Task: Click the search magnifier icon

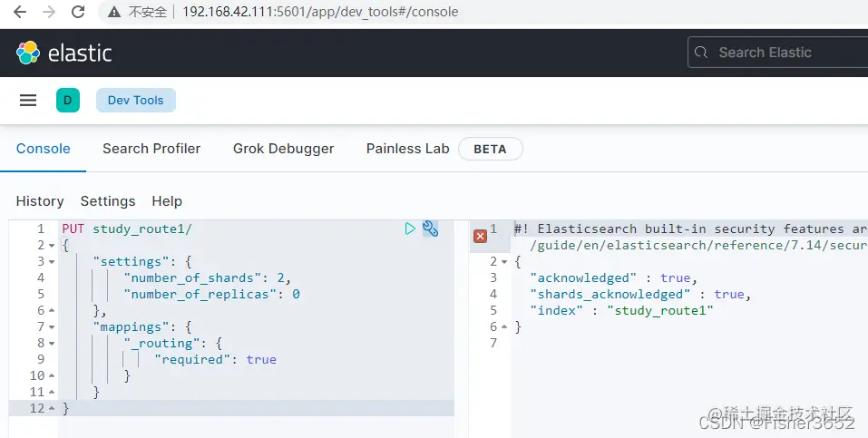Action: [701, 53]
